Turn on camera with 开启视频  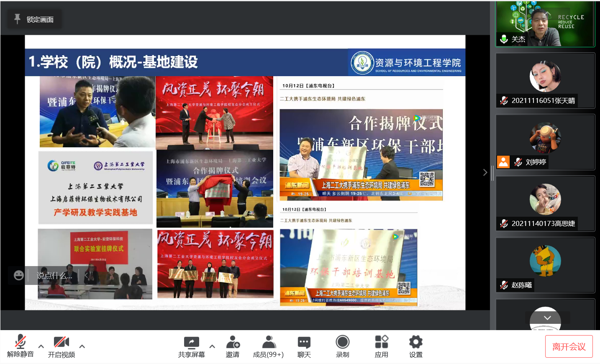coord(61,346)
